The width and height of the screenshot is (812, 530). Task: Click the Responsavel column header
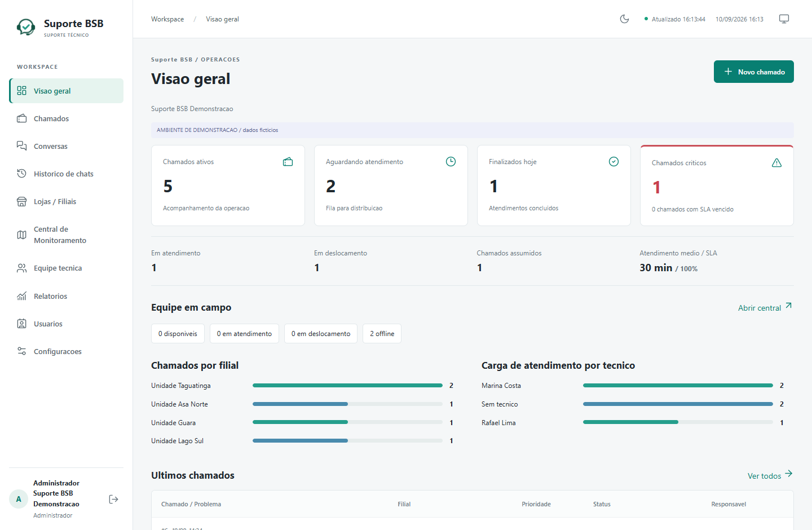[x=729, y=504]
